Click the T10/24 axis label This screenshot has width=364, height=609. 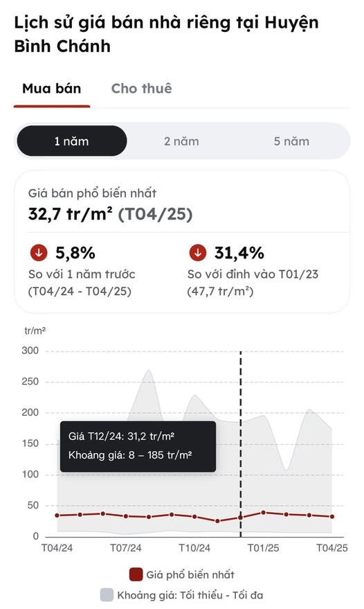(194, 548)
